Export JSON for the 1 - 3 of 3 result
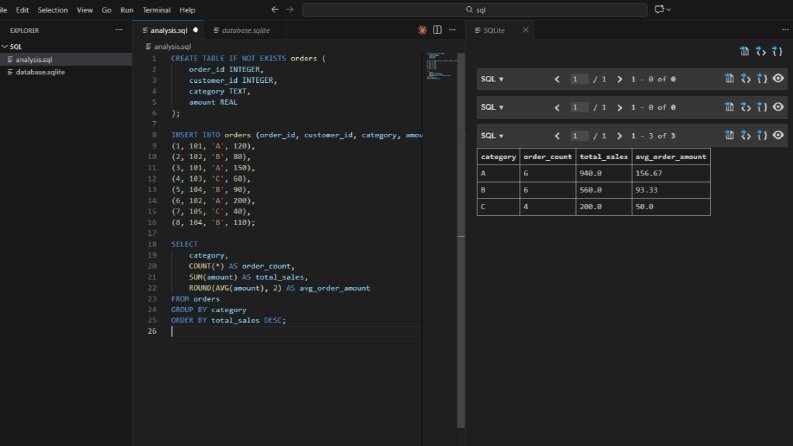 point(762,135)
